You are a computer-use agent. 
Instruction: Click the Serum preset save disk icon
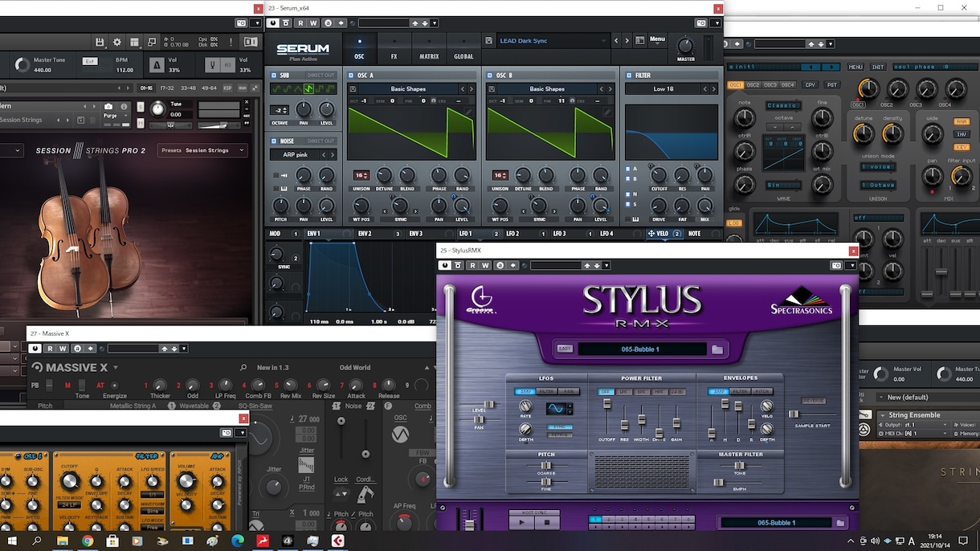coord(489,40)
